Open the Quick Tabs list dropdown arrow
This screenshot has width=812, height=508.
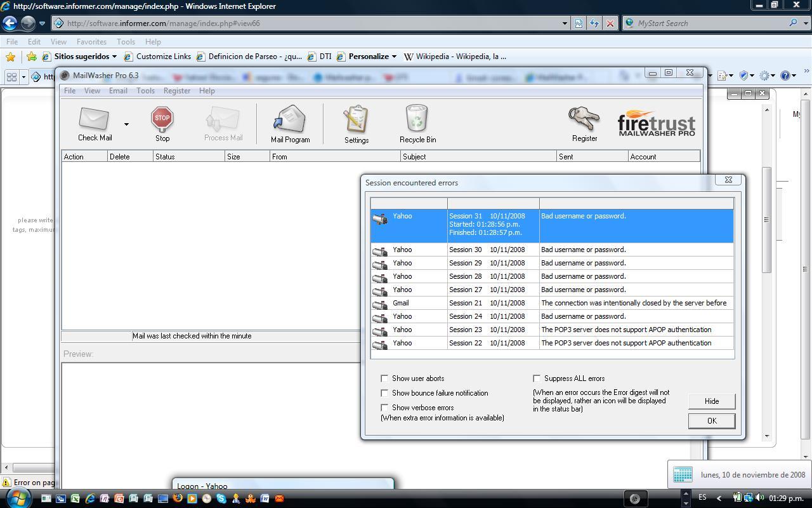(23, 77)
